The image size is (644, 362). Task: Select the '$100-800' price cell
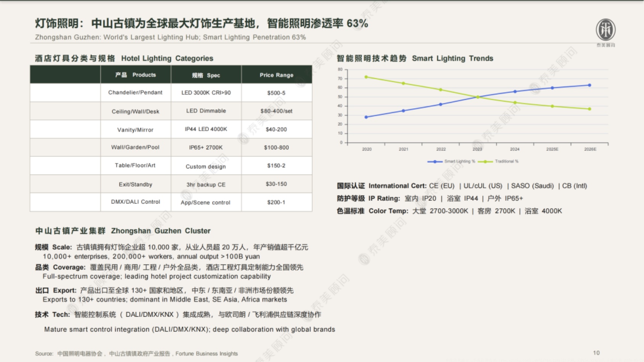276,147
